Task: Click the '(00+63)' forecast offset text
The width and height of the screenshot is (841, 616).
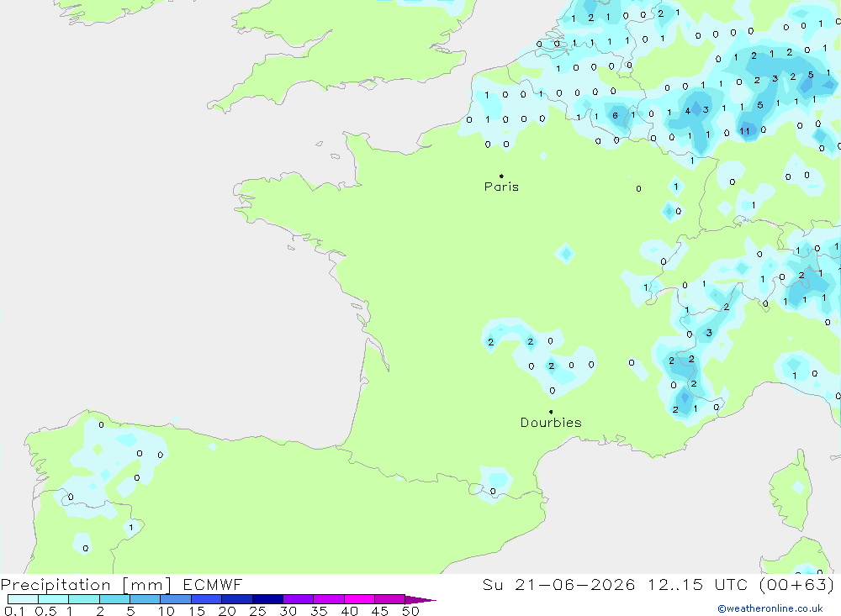Action: pos(797,584)
